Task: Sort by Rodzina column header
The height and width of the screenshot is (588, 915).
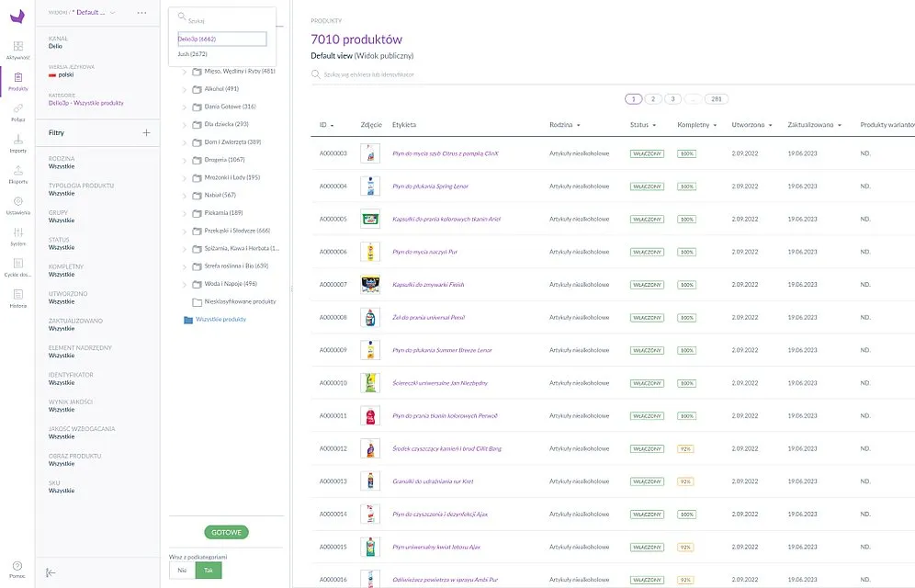Action: coord(564,125)
